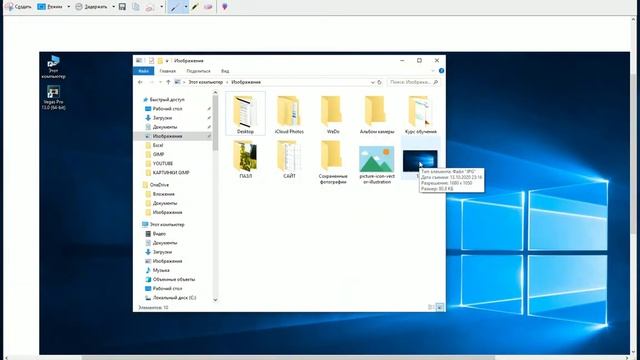640x360 pixels.
Task: Select the Сохраненные фотографии folder
Action: click(333, 162)
